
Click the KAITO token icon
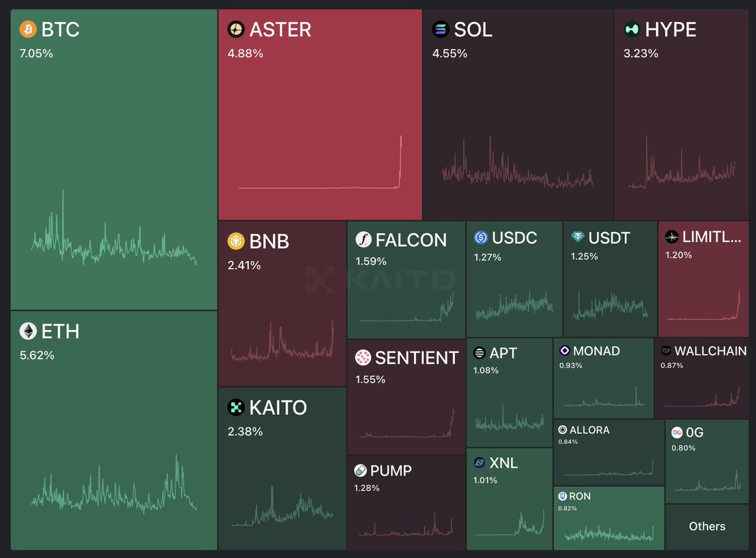236,407
